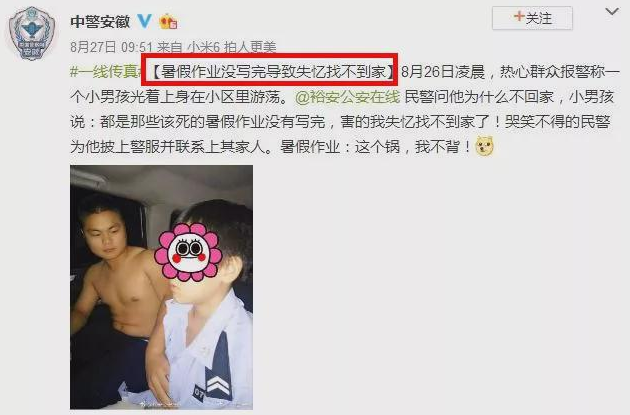Click the 8月26日凌晨 text in post

click(443, 72)
